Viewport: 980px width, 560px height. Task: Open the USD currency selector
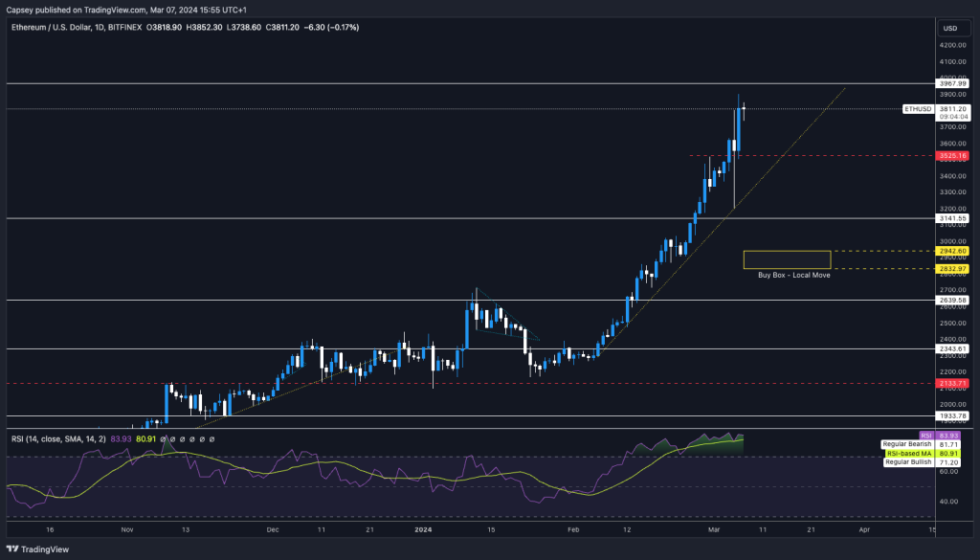[x=950, y=28]
